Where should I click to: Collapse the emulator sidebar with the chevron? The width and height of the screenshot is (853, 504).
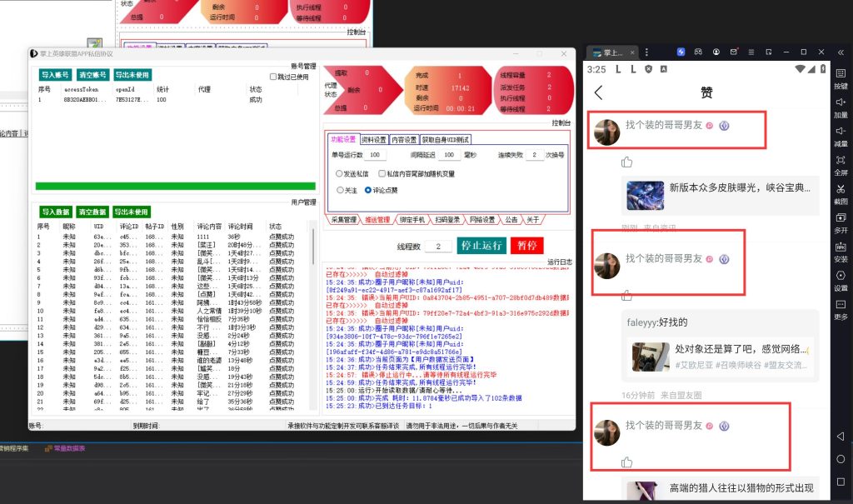(840, 52)
